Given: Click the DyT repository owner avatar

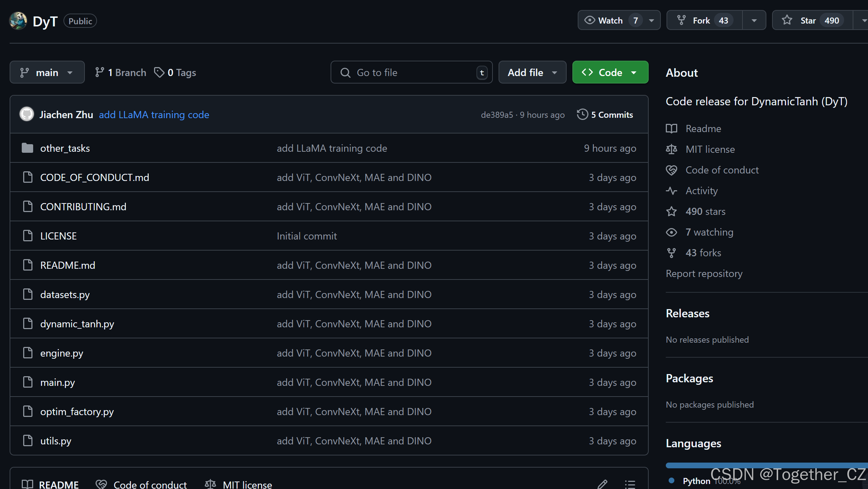Looking at the screenshot, I should click(x=18, y=21).
